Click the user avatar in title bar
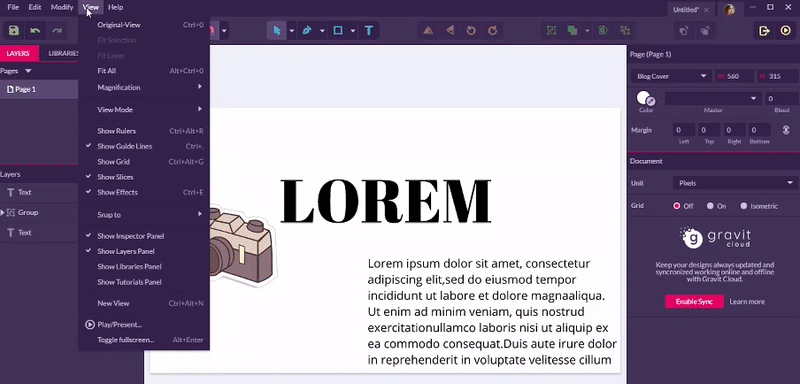The height and width of the screenshot is (384, 800). (730, 9)
